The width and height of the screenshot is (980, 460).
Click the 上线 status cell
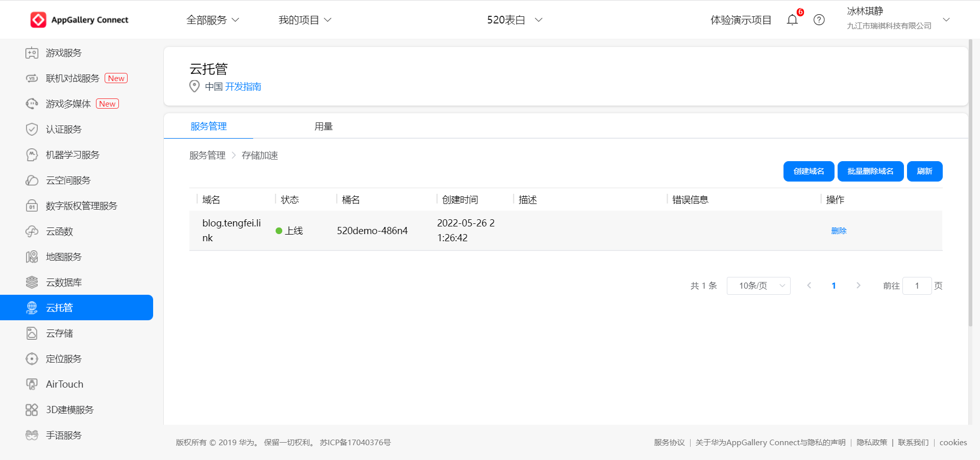pos(289,231)
